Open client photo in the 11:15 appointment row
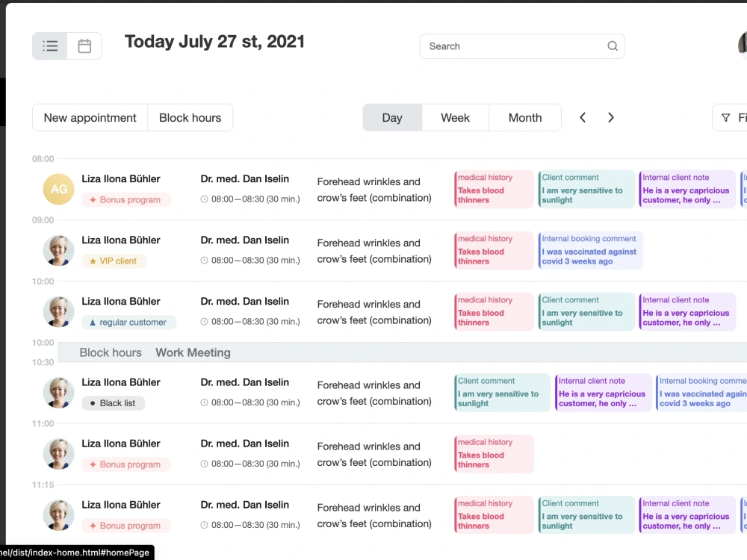Screen dimensions: 747x560 pyautogui.click(x=58, y=515)
